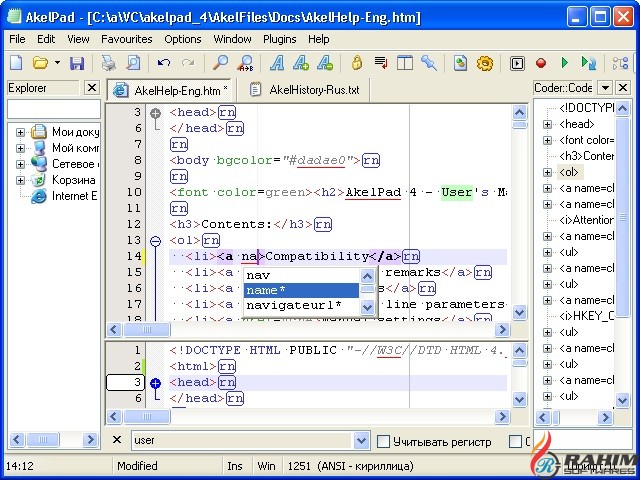This screenshot has height=480, width=640.
Task: Click the document plugin icon after the pushpin
Action: 460,63
